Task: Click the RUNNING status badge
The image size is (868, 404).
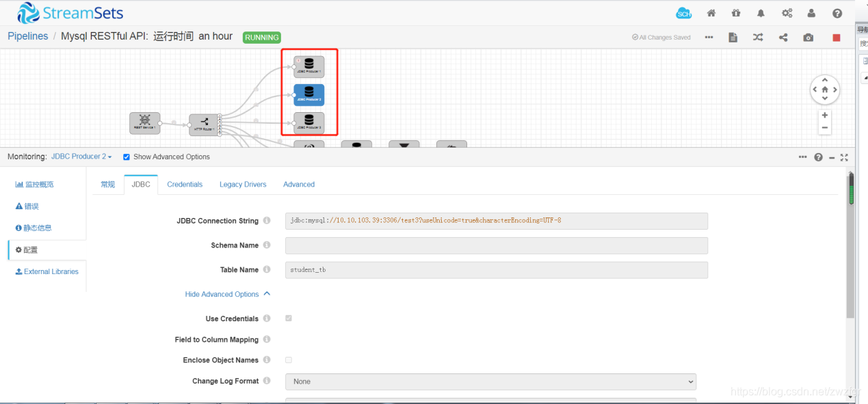Action: click(262, 38)
